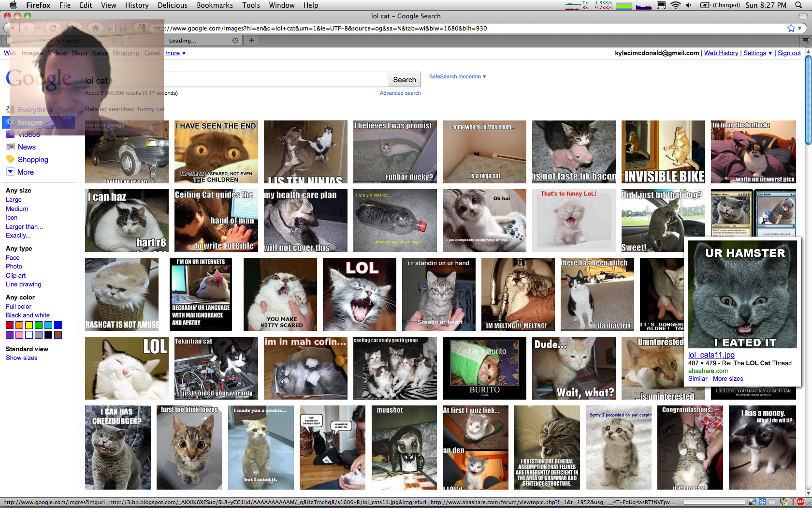Open the History menu
The image size is (812, 508).
tap(137, 5)
